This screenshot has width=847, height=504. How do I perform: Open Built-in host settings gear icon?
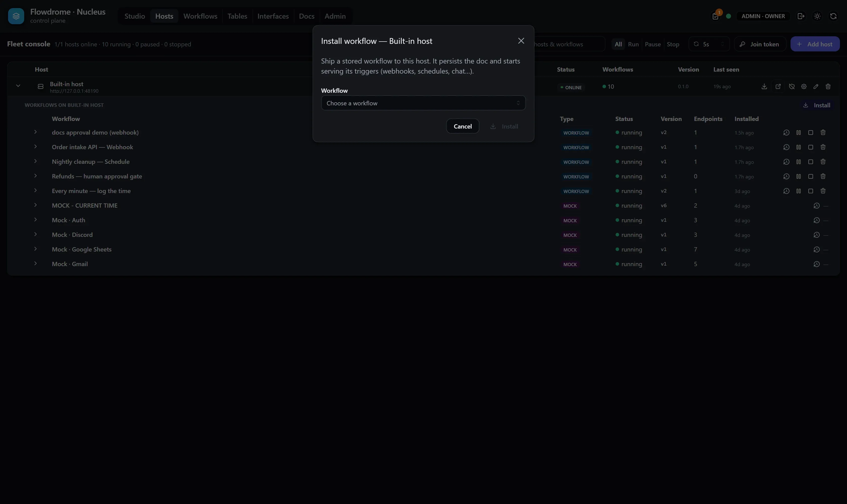pyautogui.click(x=804, y=87)
